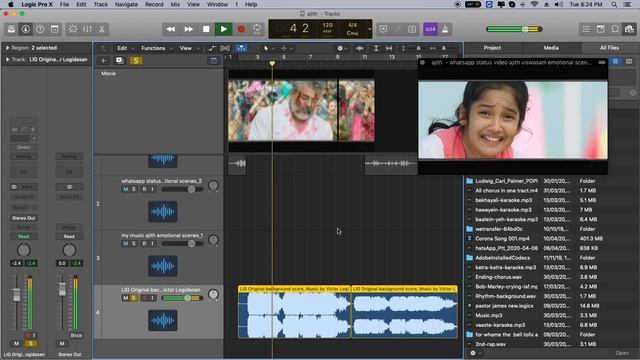This screenshot has height=360, width=640.
Task: Toggle the Flex show/hide icon
Action: (x=225, y=48)
